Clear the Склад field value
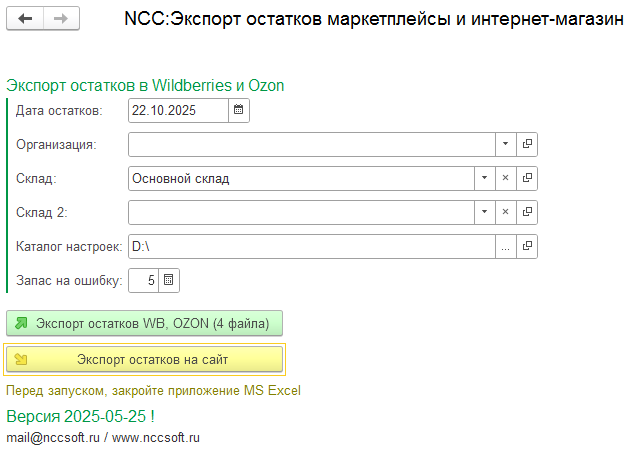Image resolution: width=627 pixels, height=449 pixels. pos(506,178)
